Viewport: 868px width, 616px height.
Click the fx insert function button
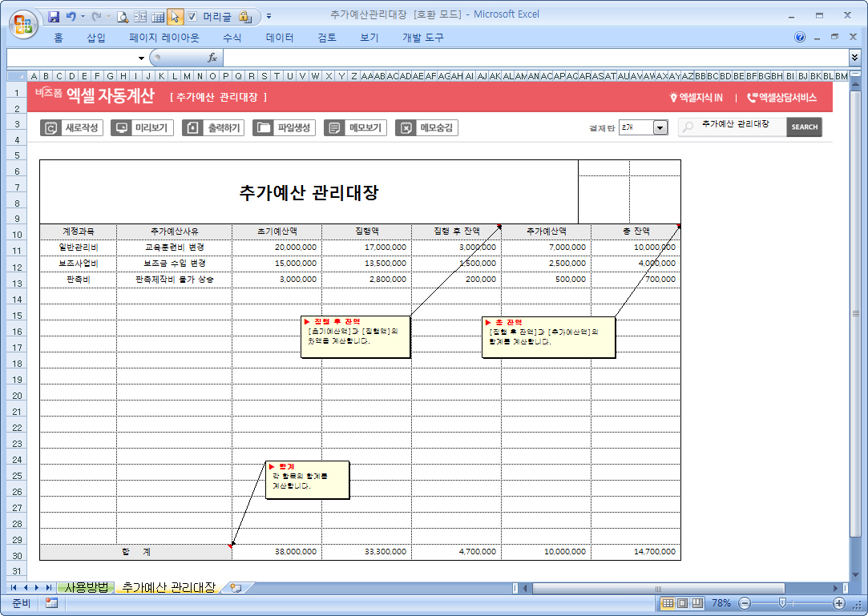pyautogui.click(x=212, y=58)
